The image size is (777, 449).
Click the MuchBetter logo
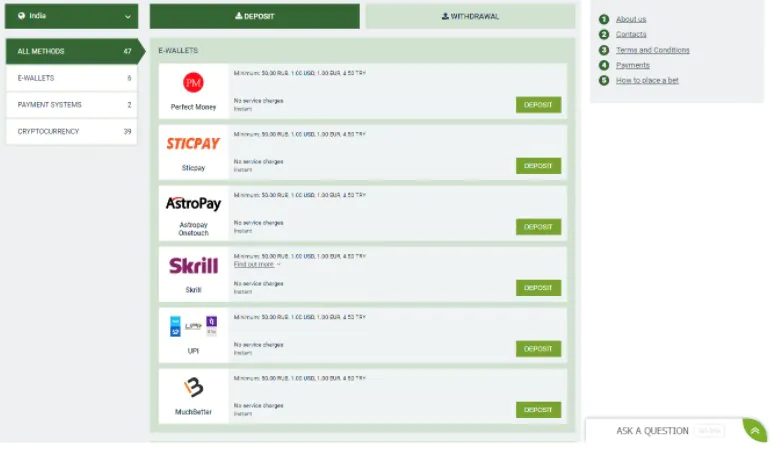(x=193, y=388)
